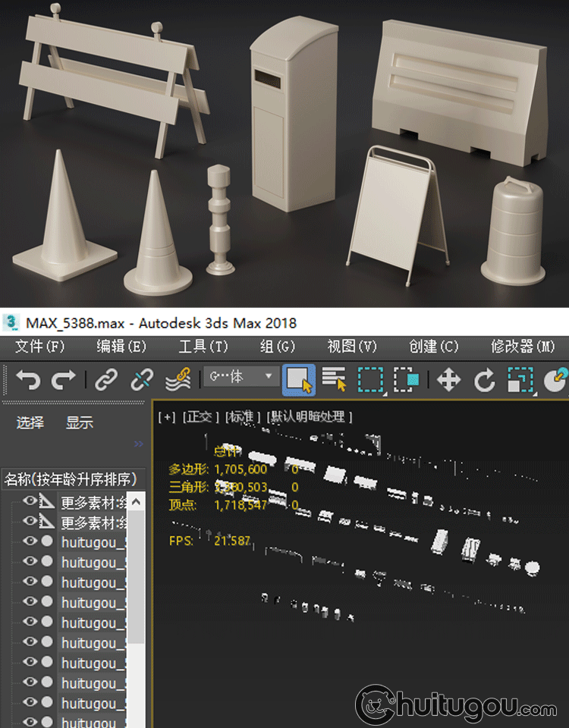Open the 默认明暗处理 shading menu
The width and height of the screenshot is (569, 728).
[310, 417]
